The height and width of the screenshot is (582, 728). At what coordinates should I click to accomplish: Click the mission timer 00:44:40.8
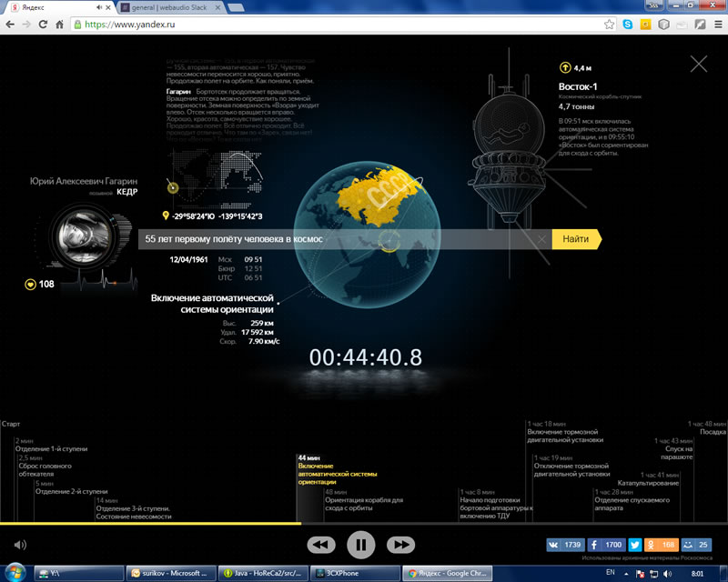(366, 357)
